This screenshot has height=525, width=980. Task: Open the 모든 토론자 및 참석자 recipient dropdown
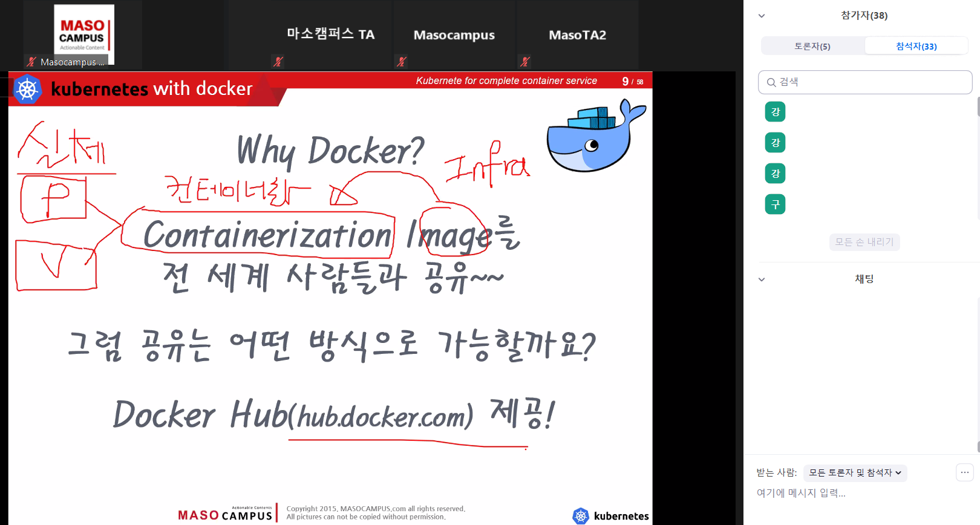pyautogui.click(x=855, y=472)
